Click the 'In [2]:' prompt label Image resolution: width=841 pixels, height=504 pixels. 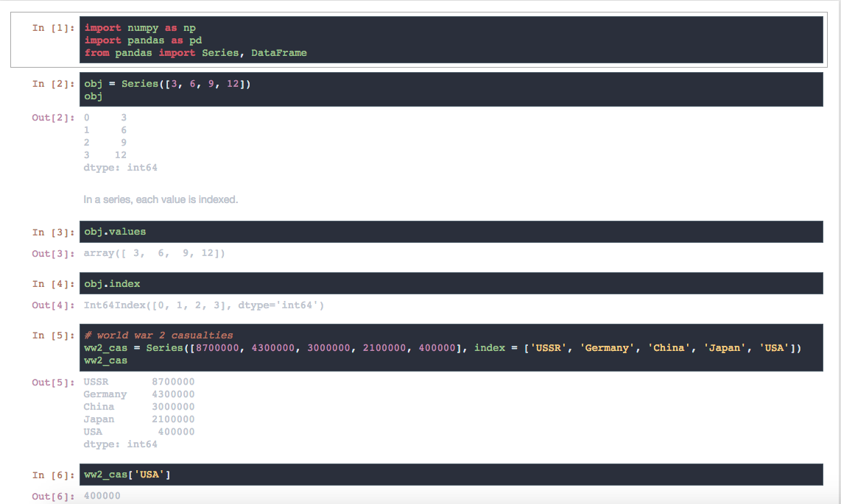(53, 84)
